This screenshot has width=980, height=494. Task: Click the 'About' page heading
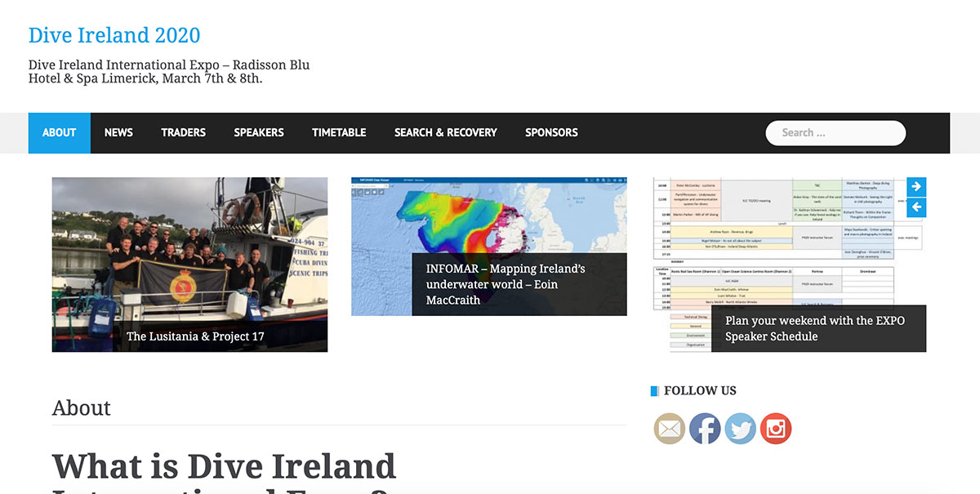click(x=82, y=407)
